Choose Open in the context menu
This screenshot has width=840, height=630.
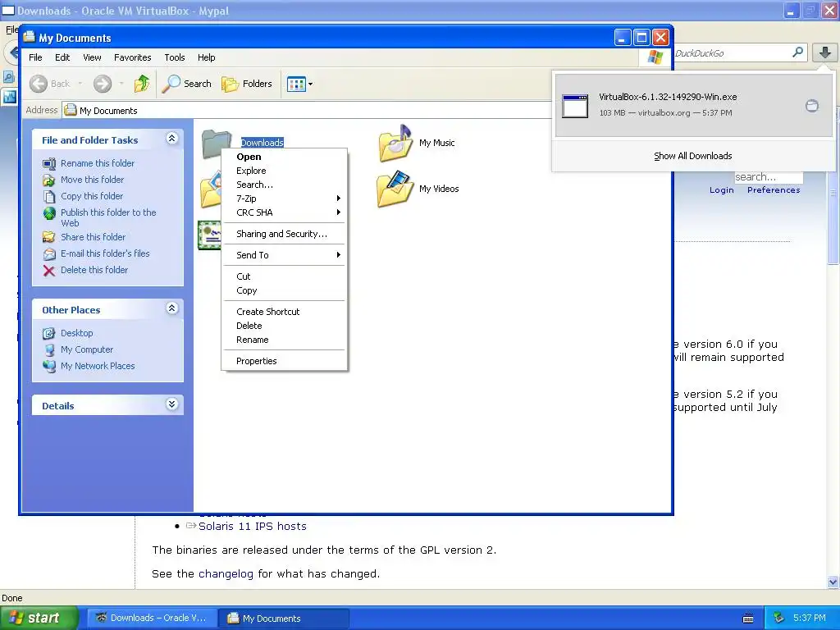click(285, 157)
